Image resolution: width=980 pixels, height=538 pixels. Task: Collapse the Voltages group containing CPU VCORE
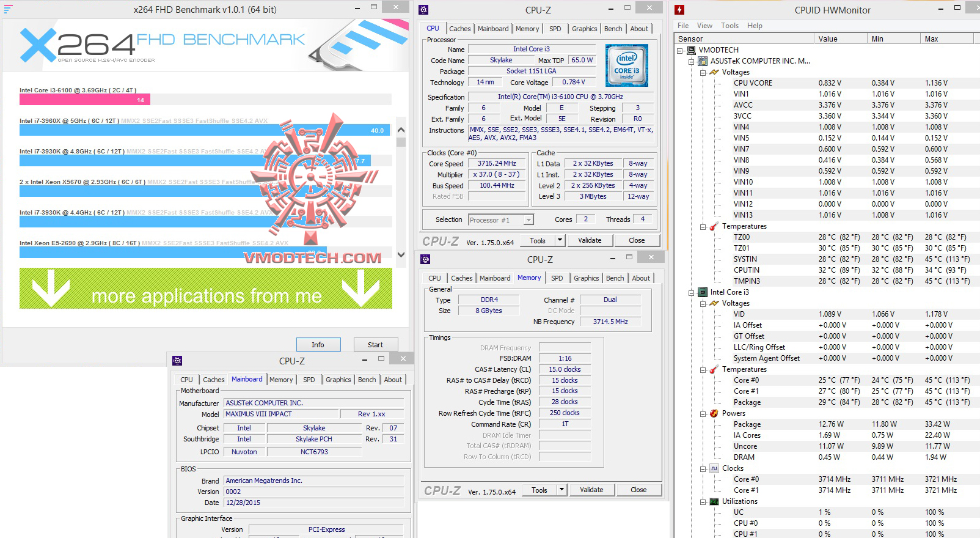tap(703, 72)
